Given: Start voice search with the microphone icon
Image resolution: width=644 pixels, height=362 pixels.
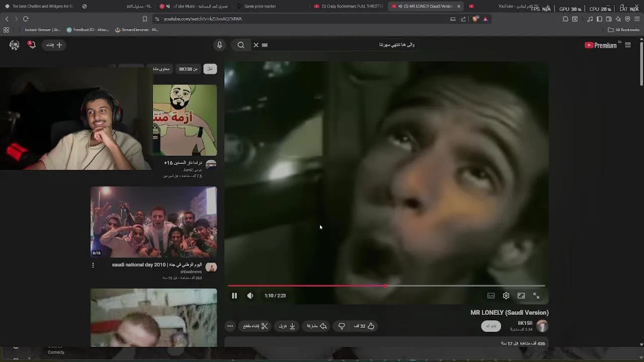Looking at the screenshot, I should click(219, 45).
